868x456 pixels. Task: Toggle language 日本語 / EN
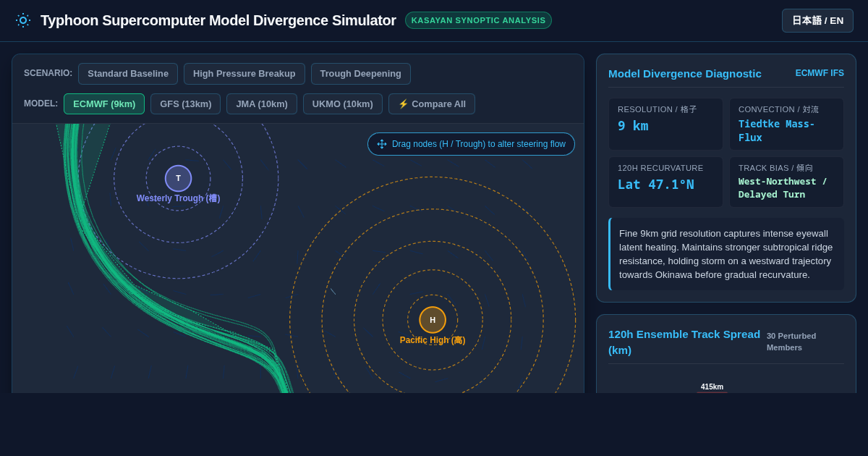(x=817, y=20)
